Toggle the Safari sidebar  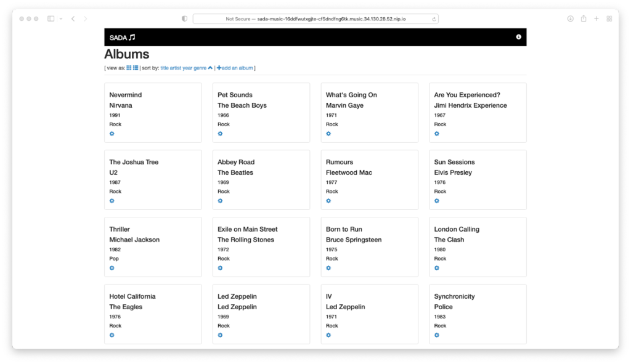pyautogui.click(x=51, y=18)
